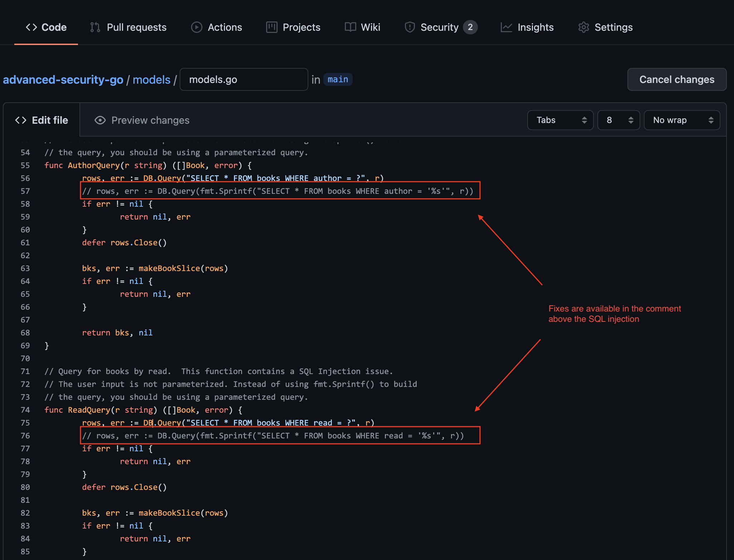Open the indent size 8 dropdown
This screenshot has width=734, height=560.
618,120
